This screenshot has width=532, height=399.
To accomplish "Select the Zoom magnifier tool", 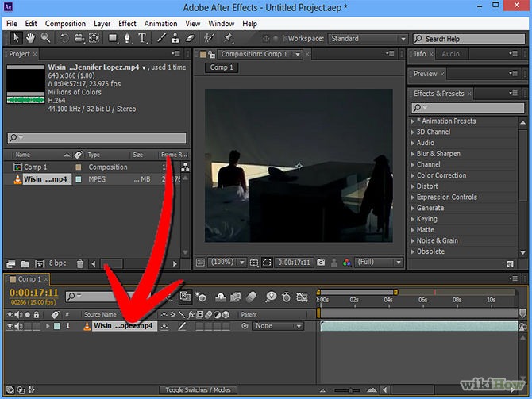I will pyautogui.click(x=45, y=38).
